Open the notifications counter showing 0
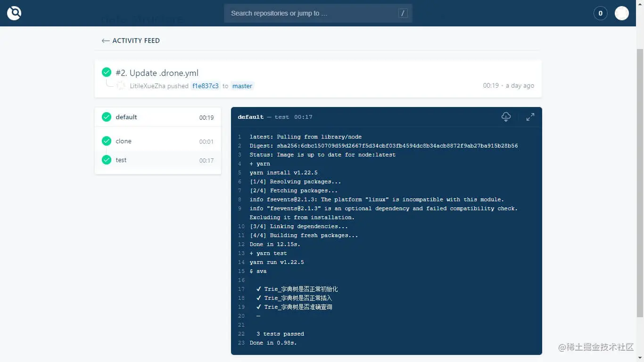 click(x=600, y=13)
